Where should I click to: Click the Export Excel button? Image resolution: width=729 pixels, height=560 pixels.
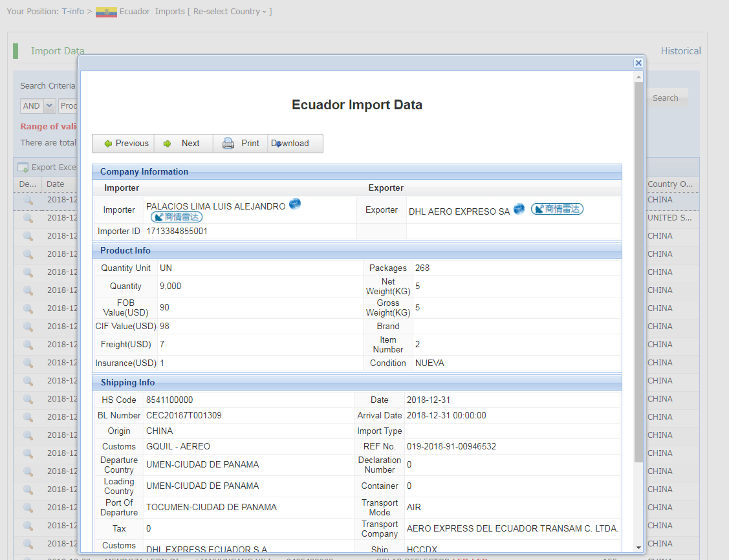point(47,167)
